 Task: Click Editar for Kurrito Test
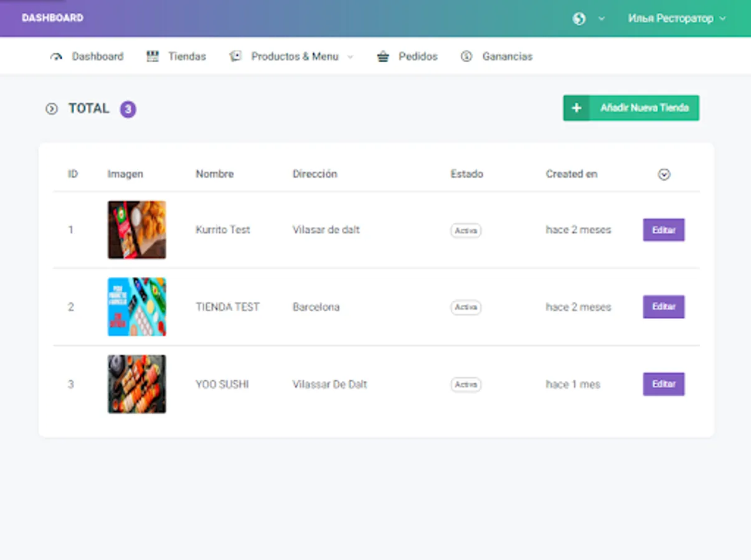(664, 230)
